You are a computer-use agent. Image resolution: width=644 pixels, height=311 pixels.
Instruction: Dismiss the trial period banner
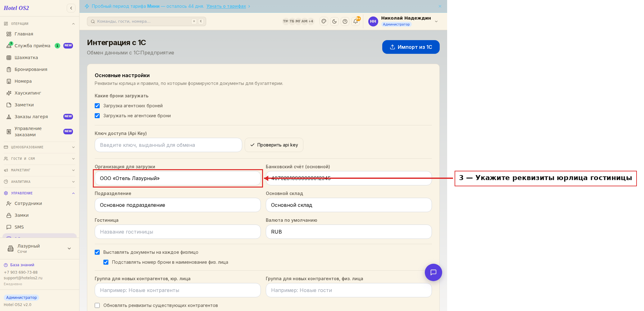440,6
